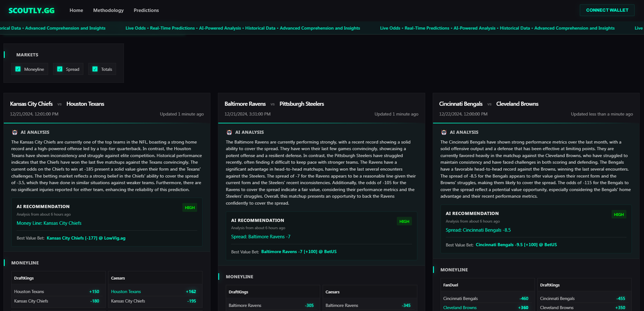
Task: Click the AI Analysis icon in Bengals card
Action: 444,132
